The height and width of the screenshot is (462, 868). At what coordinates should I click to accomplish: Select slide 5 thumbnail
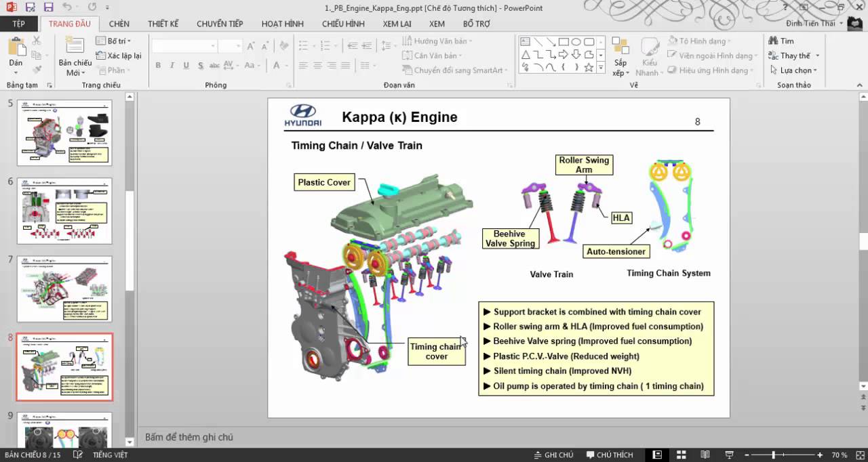coord(64,133)
